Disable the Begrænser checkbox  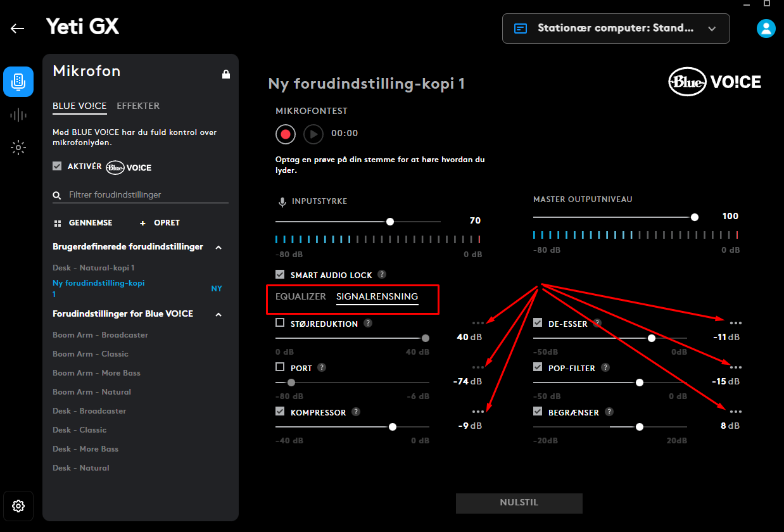coord(538,412)
